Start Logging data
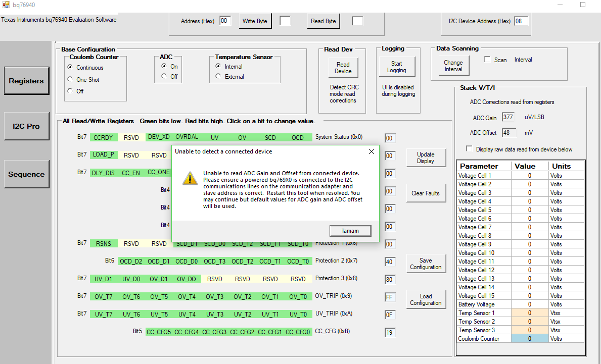The height and width of the screenshot is (364, 601). 397,67
